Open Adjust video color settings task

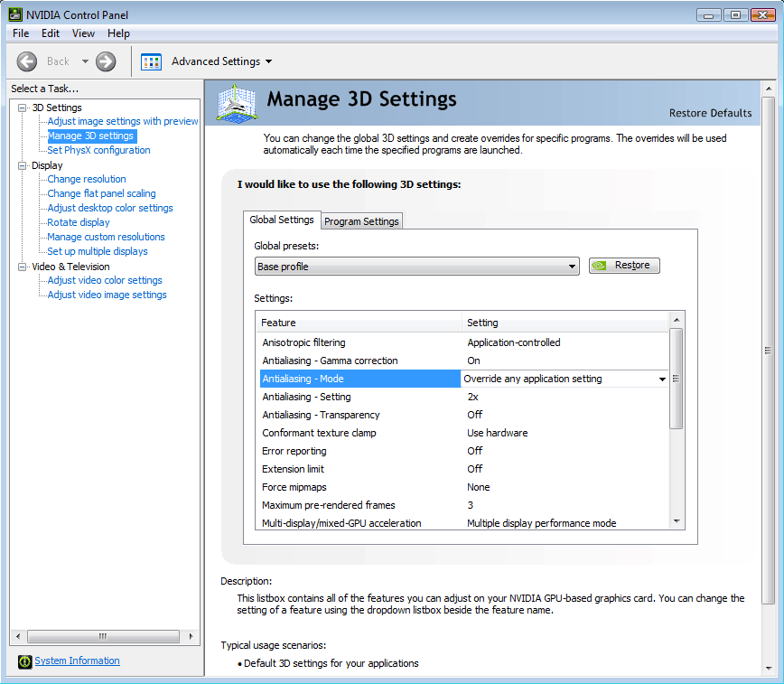click(x=105, y=281)
